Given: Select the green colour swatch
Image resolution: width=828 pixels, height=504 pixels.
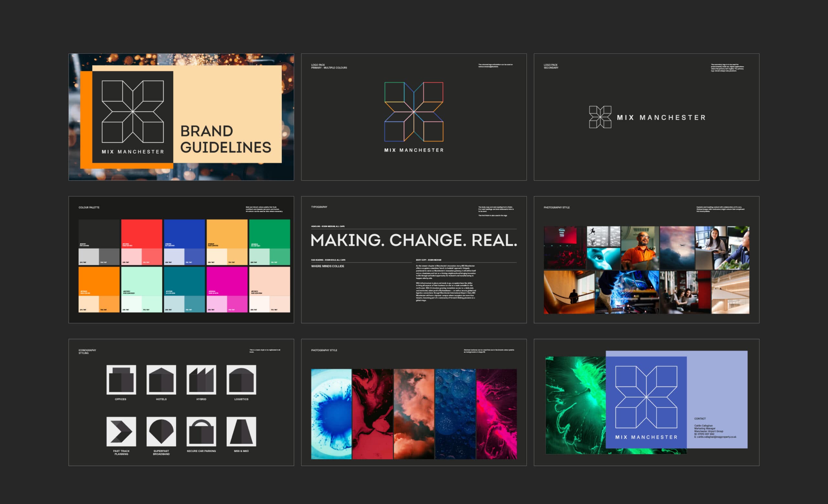Looking at the screenshot, I should [269, 234].
